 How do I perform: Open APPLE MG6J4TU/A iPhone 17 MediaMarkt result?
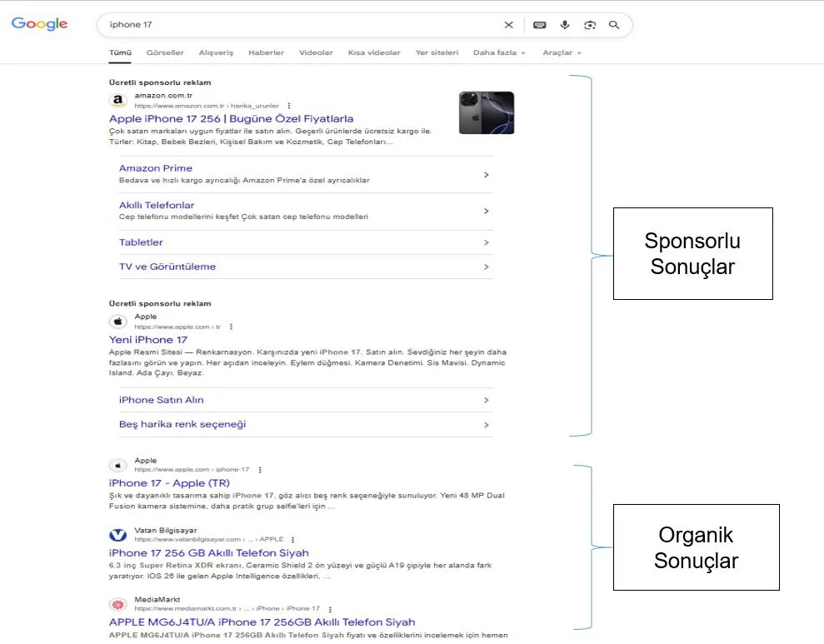262,622
